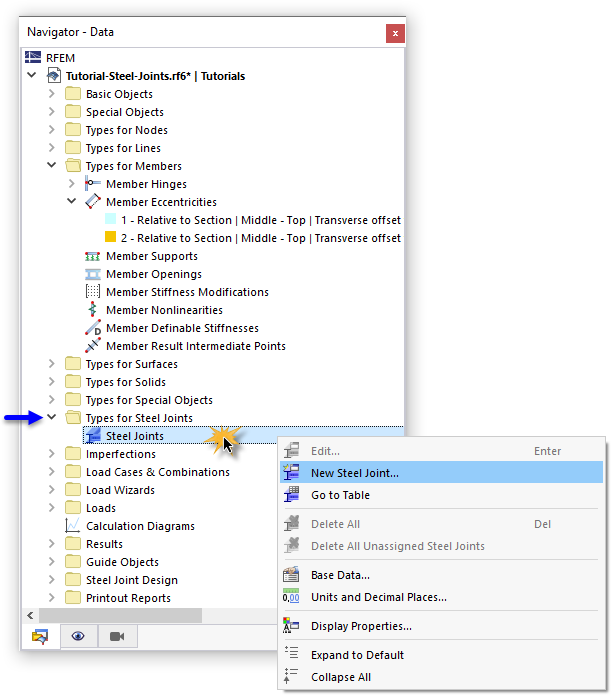Screen dimensions: 611x695
Task: Click the Go to Table menu icon
Action: [291, 495]
